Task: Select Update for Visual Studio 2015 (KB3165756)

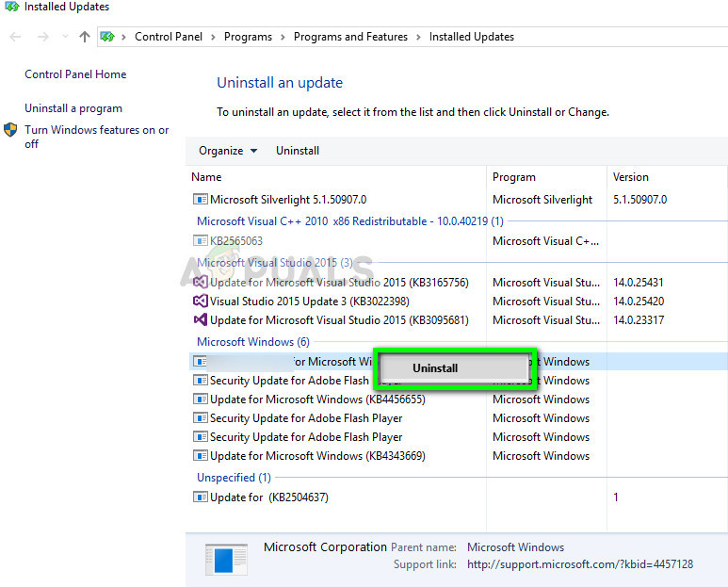Action: [339, 283]
